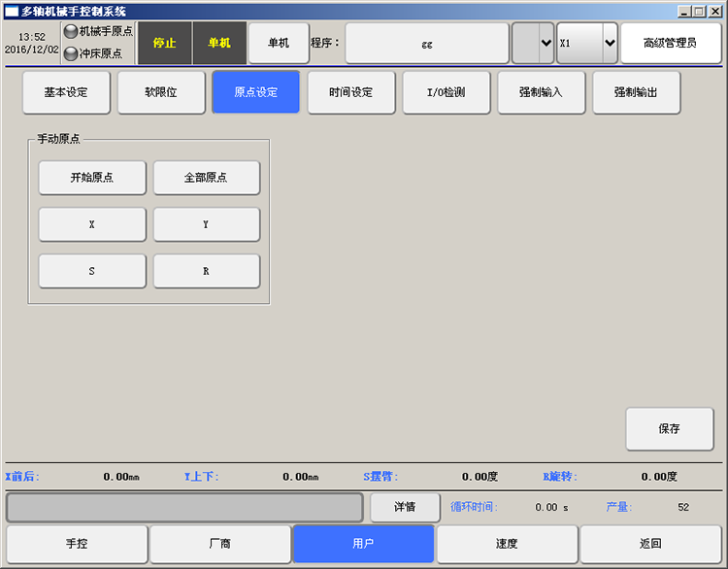Open the 强制输入 tab
Viewport: 728px width, 569px height.
click(541, 92)
